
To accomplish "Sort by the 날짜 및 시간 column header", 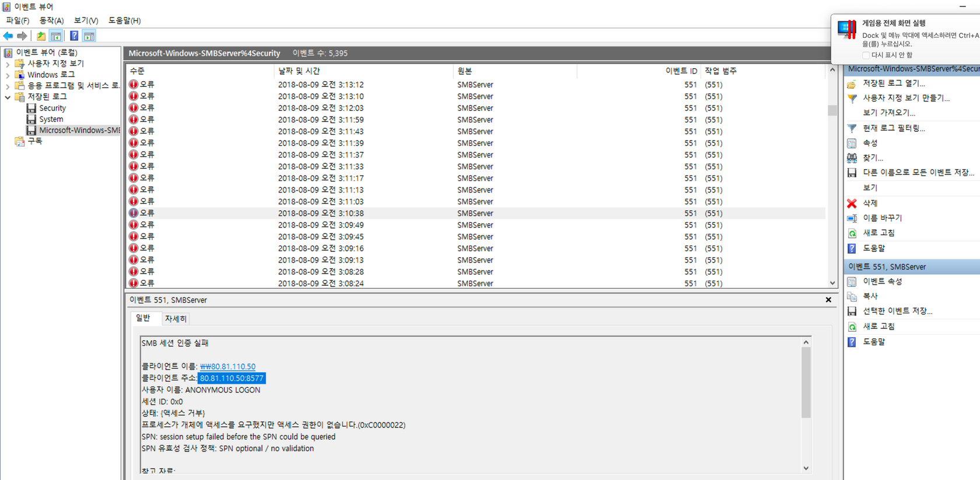I will [x=363, y=71].
